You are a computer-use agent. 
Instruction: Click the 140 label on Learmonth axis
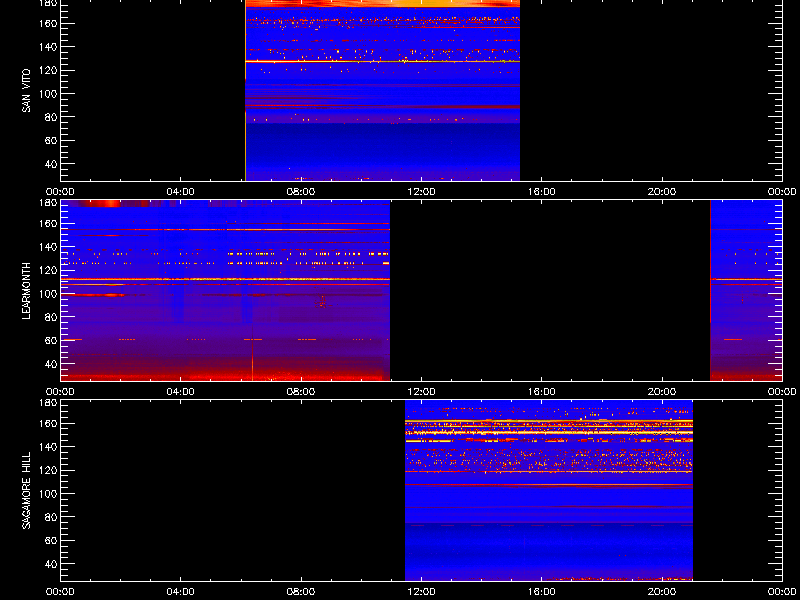click(x=48, y=247)
